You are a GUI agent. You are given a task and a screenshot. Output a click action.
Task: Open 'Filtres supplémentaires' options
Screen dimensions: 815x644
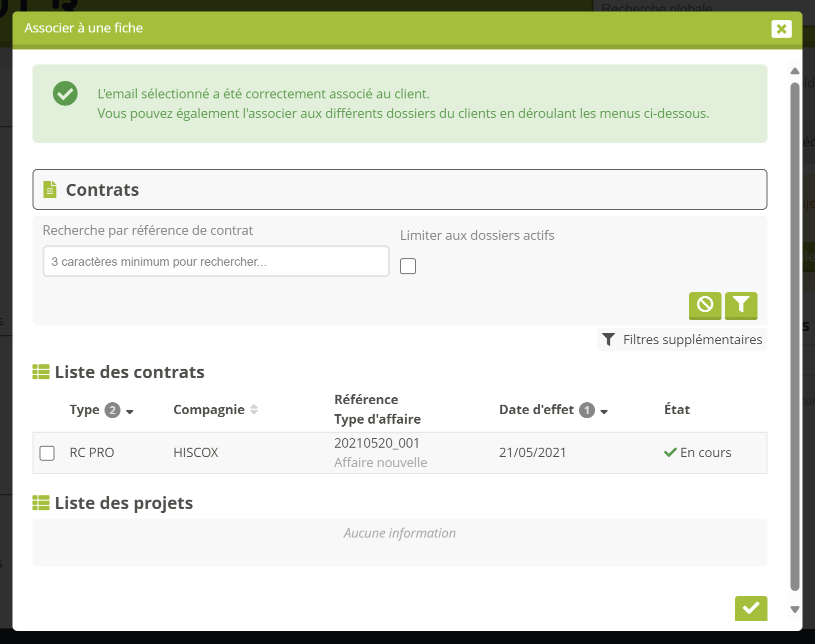(682, 340)
